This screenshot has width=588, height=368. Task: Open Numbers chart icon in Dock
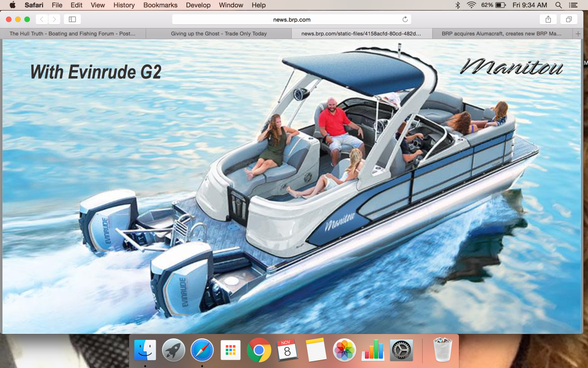click(x=373, y=350)
